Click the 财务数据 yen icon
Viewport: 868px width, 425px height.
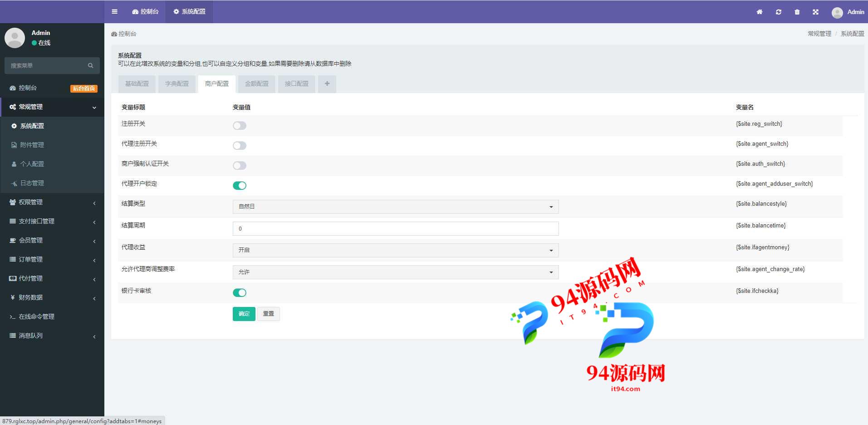click(x=13, y=297)
